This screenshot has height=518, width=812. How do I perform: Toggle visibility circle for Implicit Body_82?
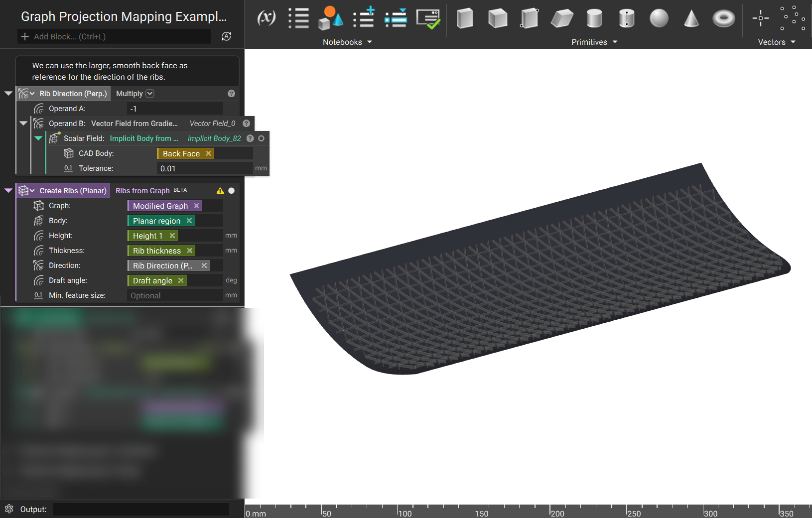261,138
